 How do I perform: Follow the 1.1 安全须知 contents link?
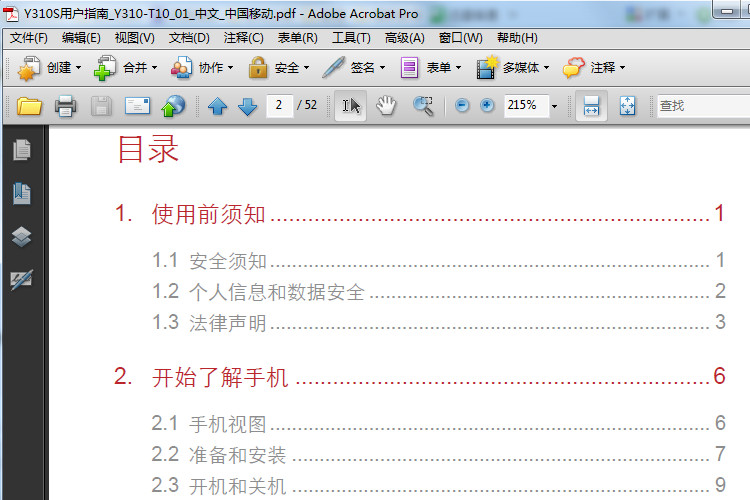point(209,261)
